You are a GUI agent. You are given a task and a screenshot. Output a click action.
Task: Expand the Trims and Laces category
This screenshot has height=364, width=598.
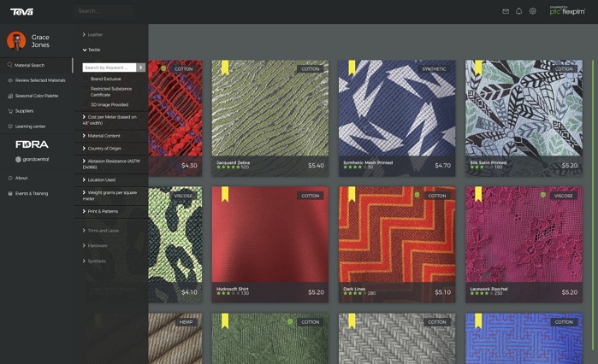click(84, 231)
